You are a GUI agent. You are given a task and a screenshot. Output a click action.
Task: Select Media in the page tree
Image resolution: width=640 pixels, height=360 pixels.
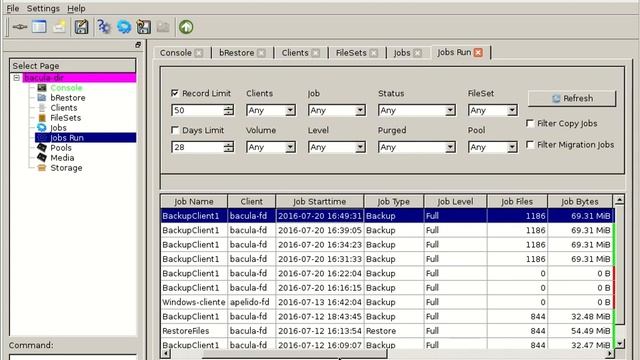[x=62, y=158]
